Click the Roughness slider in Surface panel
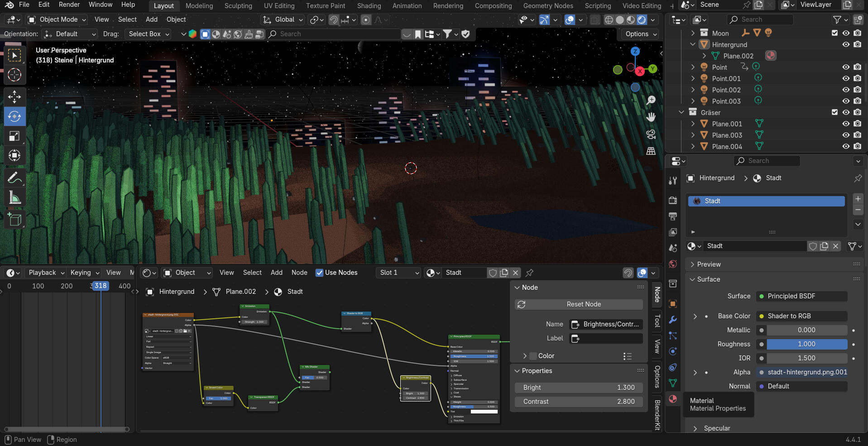This screenshot has height=446, width=868. point(806,344)
